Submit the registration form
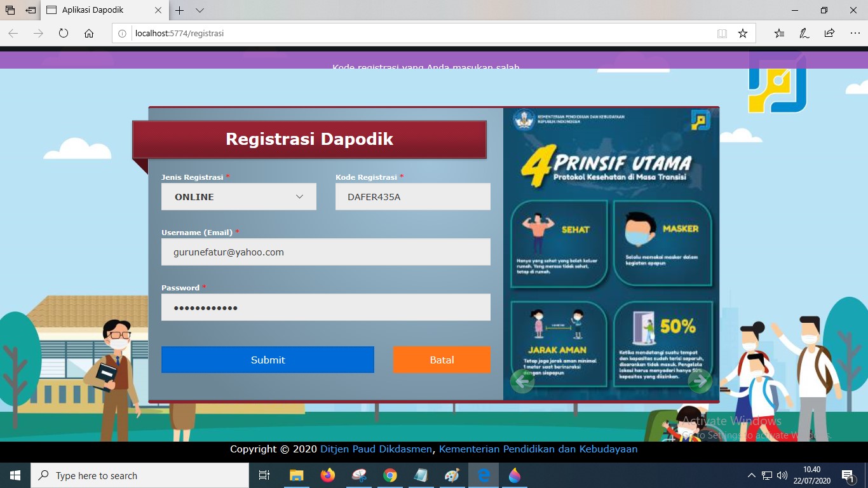Viewport: 868px width, 488px height. point(268,360)
